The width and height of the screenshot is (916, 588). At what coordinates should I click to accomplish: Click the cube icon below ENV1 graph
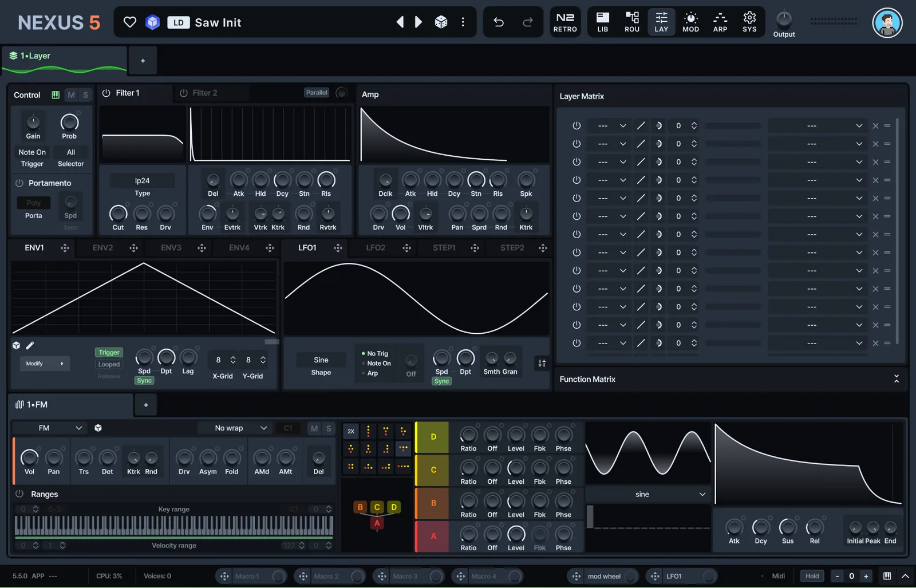coord(16,345)
